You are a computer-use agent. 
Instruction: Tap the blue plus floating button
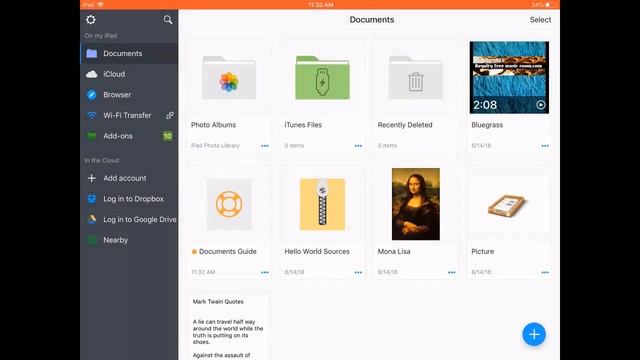pos(534,334)
